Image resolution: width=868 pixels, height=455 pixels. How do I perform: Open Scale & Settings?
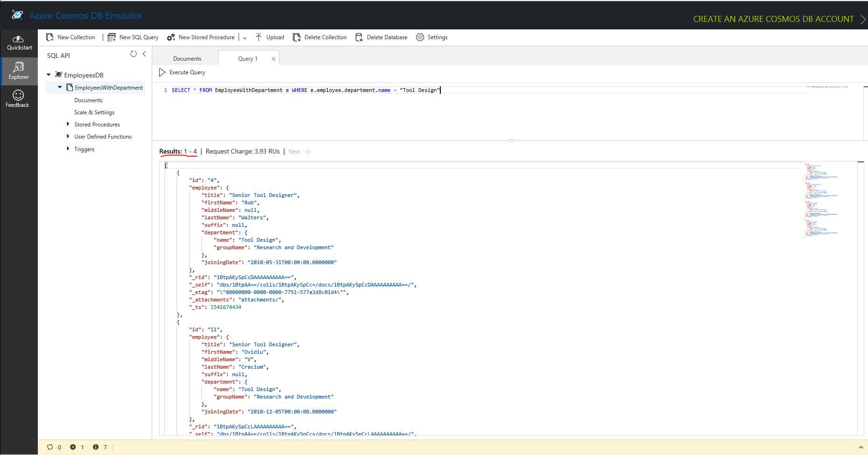94,112
